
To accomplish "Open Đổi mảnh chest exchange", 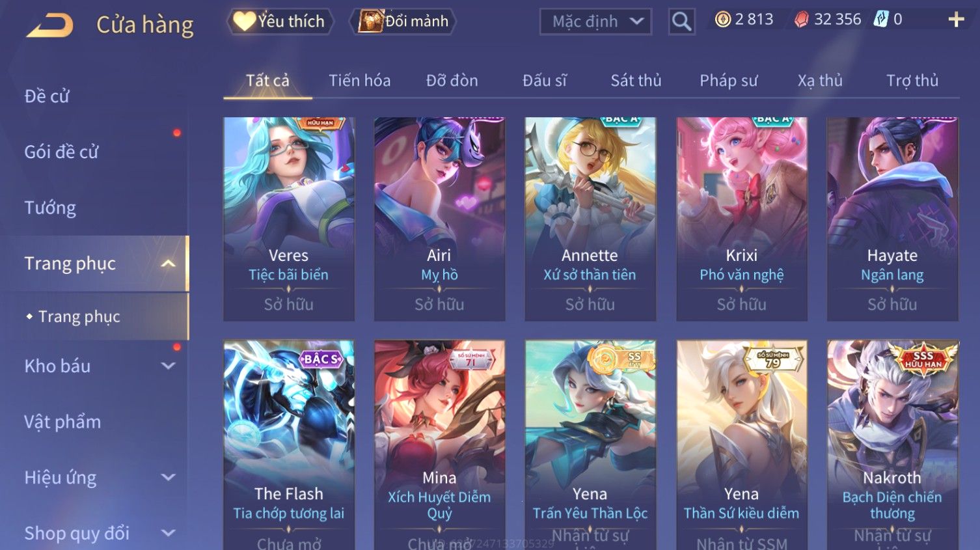I will pyautogui.click(x=403, y=21).
